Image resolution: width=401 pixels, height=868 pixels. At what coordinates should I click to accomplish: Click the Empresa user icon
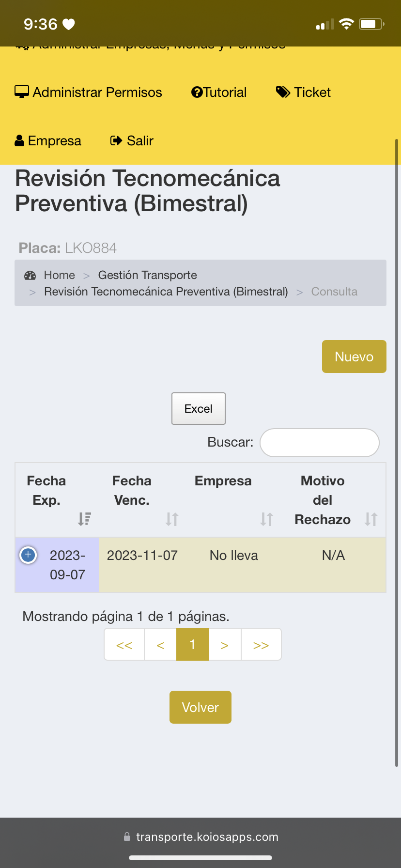(19, 140)
